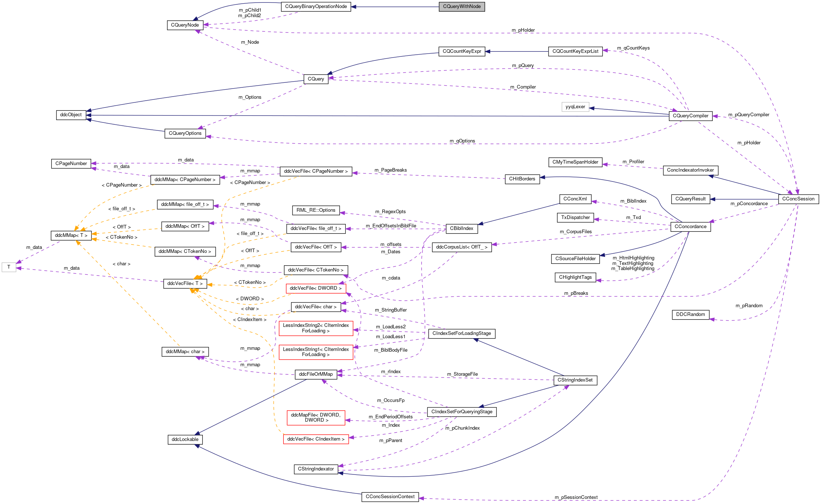The image size is (821, 504).
Task: Select the RML_RE::Options node
Action: tap(316, 210)
